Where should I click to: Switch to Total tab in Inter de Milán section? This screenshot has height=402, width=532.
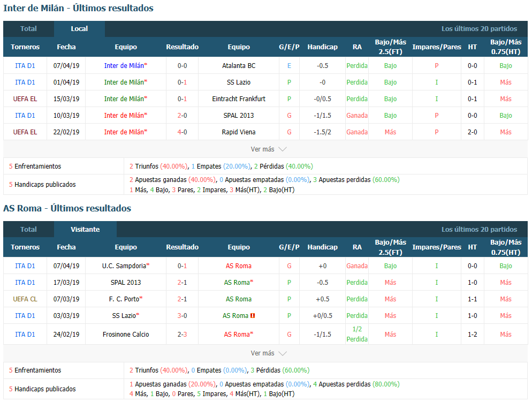[28, 29]
